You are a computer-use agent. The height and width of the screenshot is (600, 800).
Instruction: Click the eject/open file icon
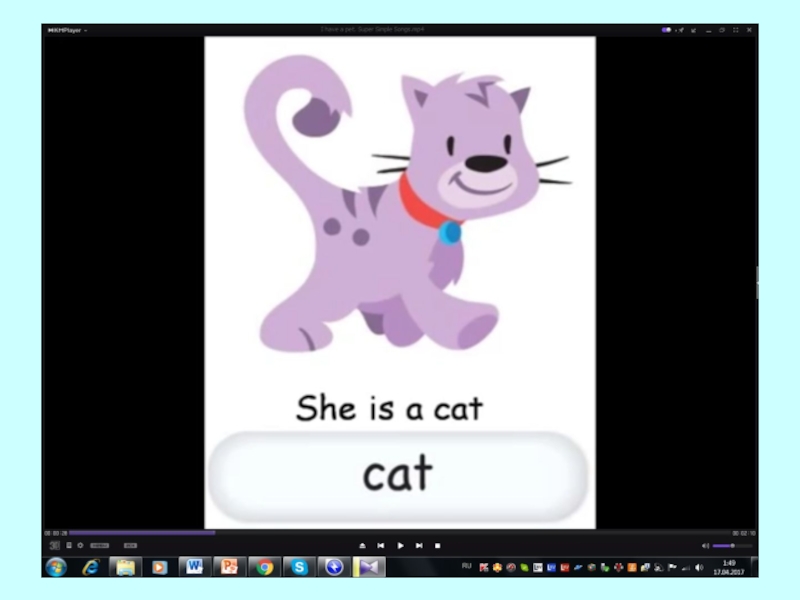click(x=362, y=546)
